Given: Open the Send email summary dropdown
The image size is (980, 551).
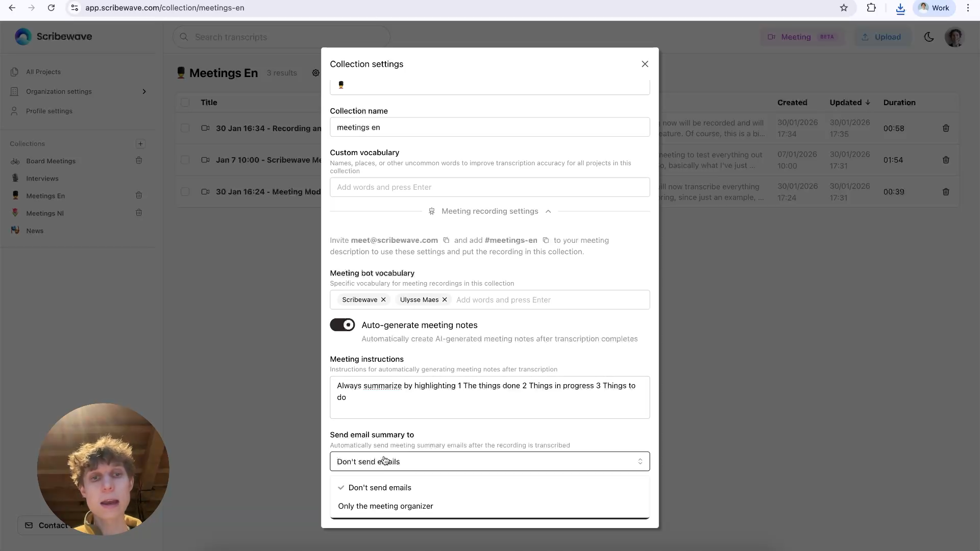Looking at the screenshot, I should point(489,461).
